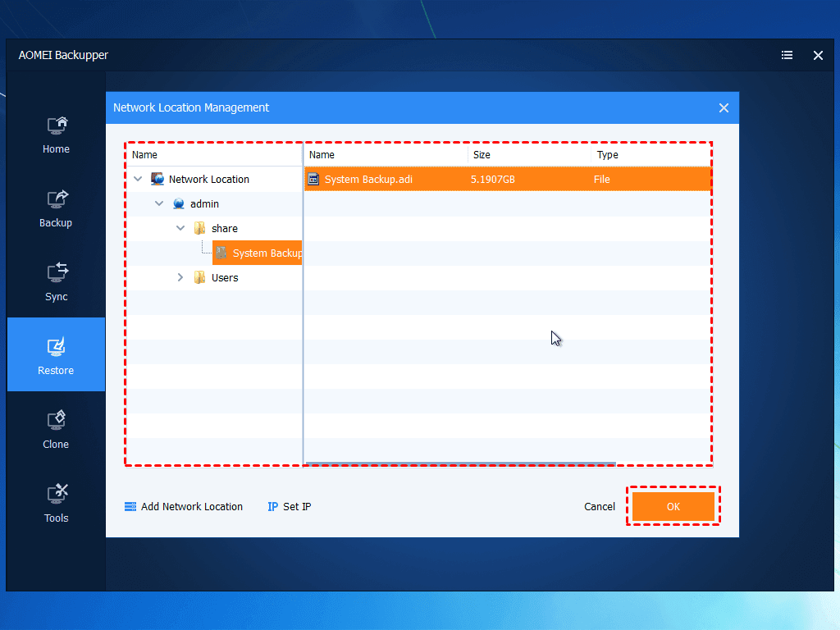Click the 5.1907GB size cell
The width and height of the screenshot is (840, 630).
(493, 180)
